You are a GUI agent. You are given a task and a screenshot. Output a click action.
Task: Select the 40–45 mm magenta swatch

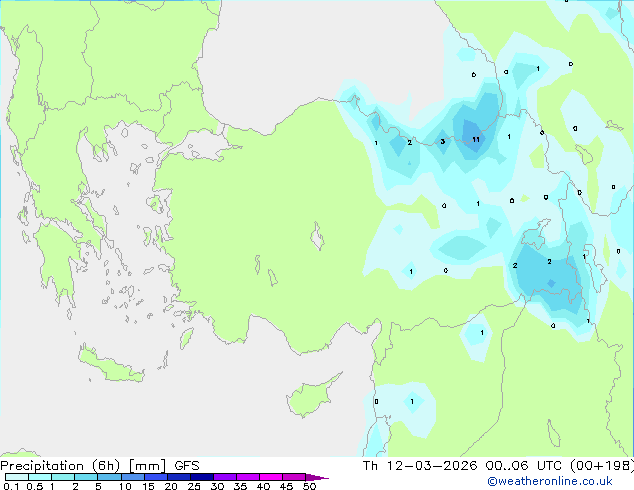271,477
